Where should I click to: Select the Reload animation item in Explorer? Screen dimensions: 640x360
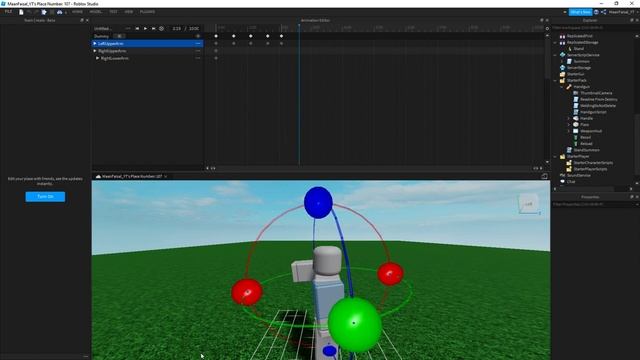pyautogui.click(x=586, y=144)
